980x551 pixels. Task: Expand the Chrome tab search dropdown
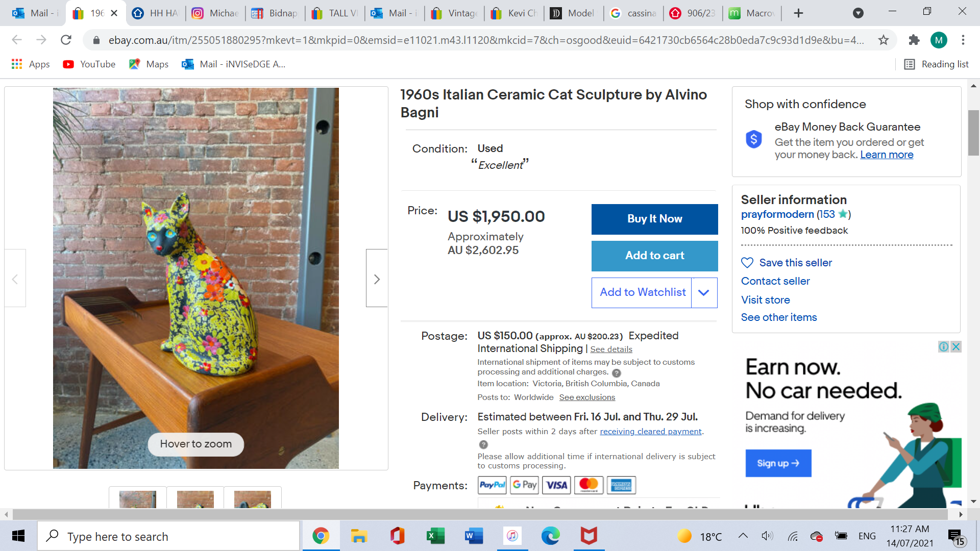point(858,13)
